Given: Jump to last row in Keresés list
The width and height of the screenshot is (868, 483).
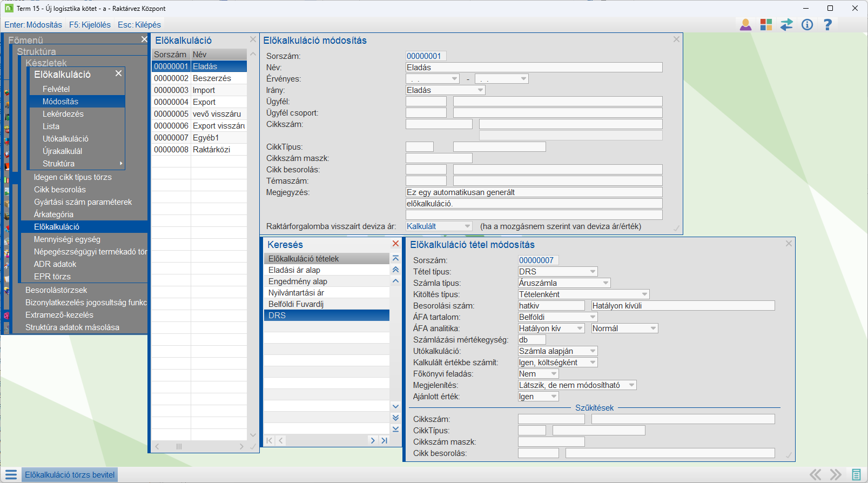Looking at the screenshot, I should (395, 429).
